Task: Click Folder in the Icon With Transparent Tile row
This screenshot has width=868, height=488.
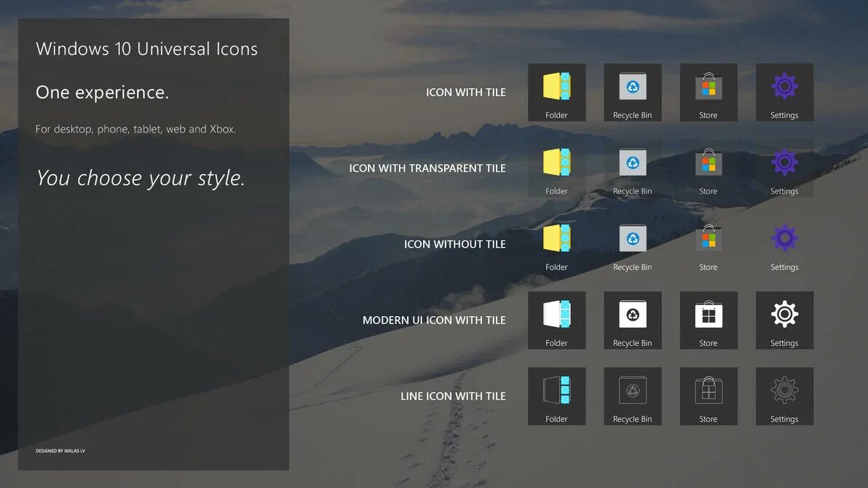Action: (556, 168)
